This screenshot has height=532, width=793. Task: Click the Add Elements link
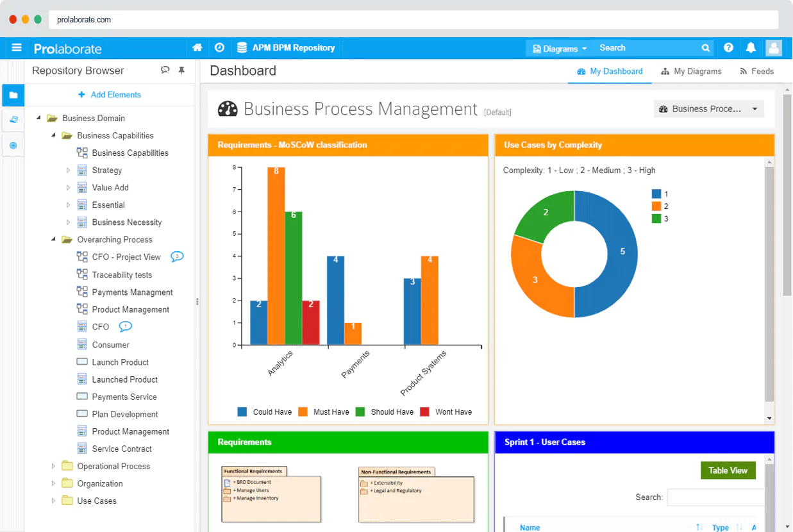[110, 95]
